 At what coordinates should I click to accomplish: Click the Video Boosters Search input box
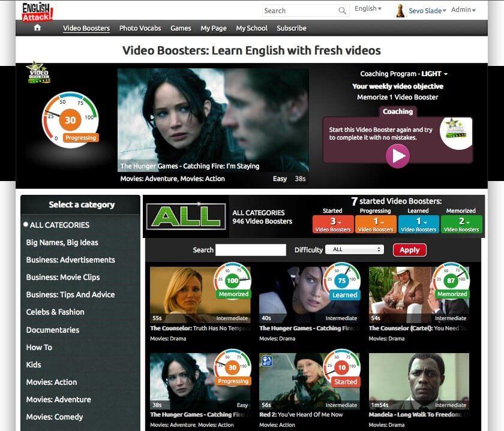click(251, 250)
